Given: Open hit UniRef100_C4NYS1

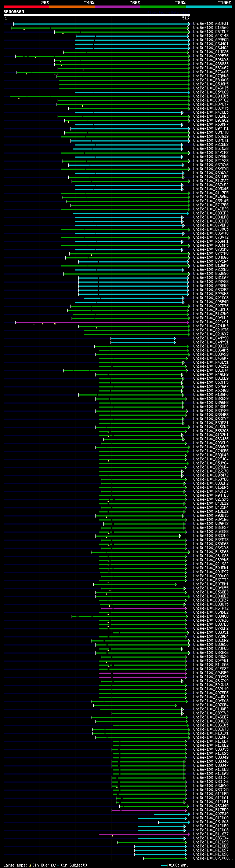Looking at the screenshot, I should point(211,342).
